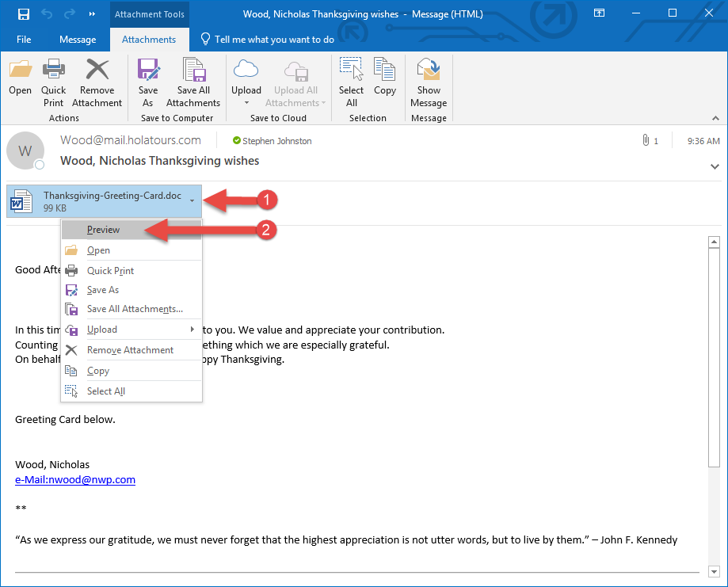Click the sender avatar with letter W
The width and height of the screenshot is (728, 587).
coord(25,151)
